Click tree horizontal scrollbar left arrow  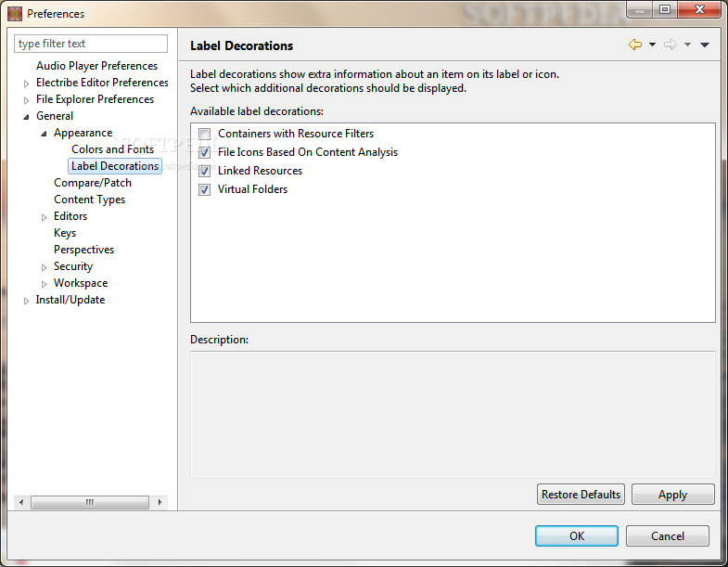[x=21, y=502]
